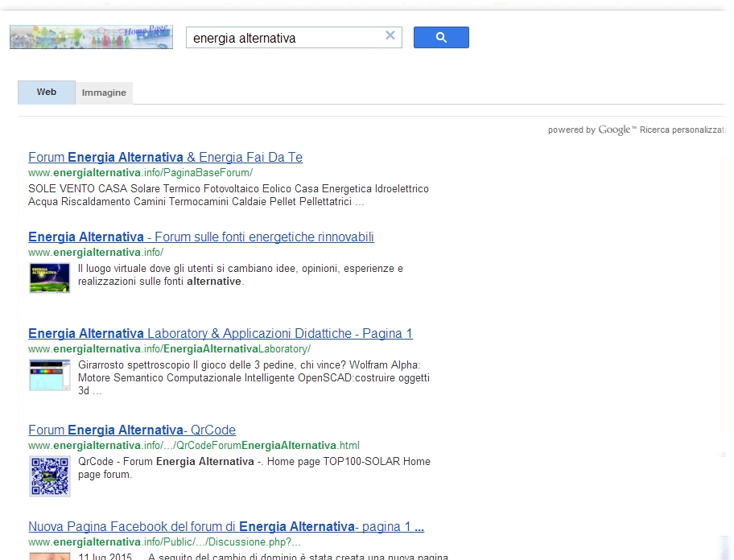The width and height of the screenshot is (734, 560).
Task: Click the 'Il luogo virtuale dove gli utenti' snippet
Action: (240, 274)
